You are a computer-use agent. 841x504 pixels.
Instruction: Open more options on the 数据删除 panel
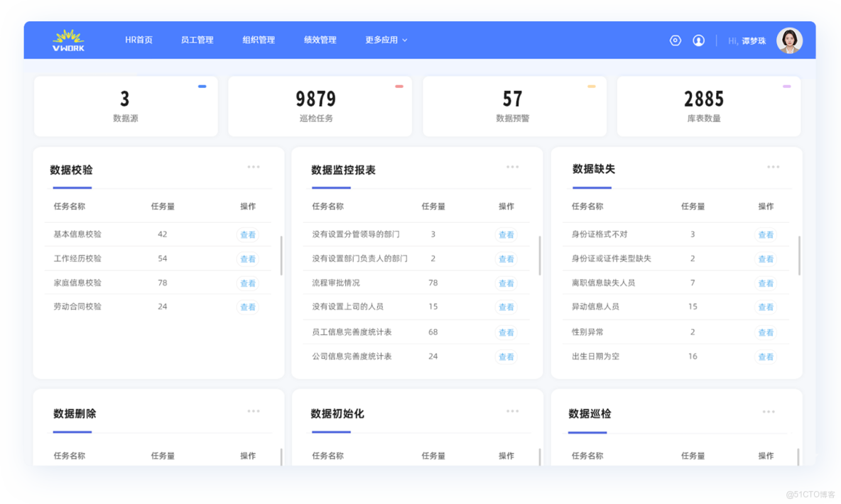[x=254, y=410]
